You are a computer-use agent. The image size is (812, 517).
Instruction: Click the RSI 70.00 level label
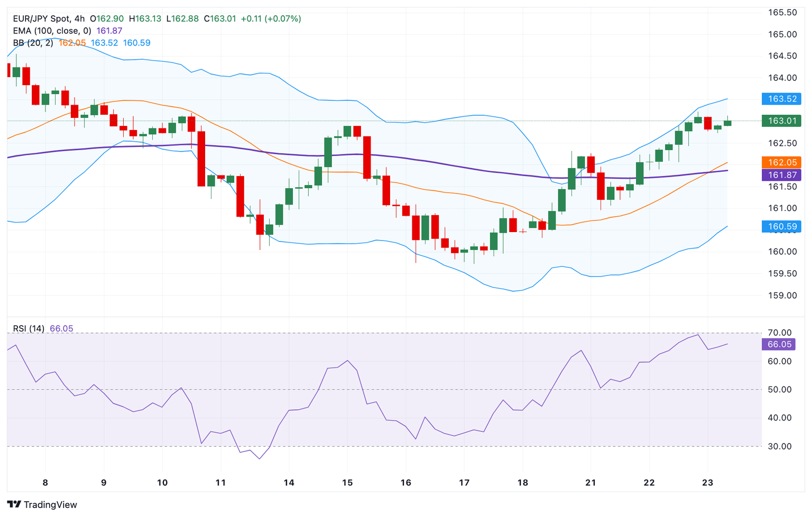[779, 333]
